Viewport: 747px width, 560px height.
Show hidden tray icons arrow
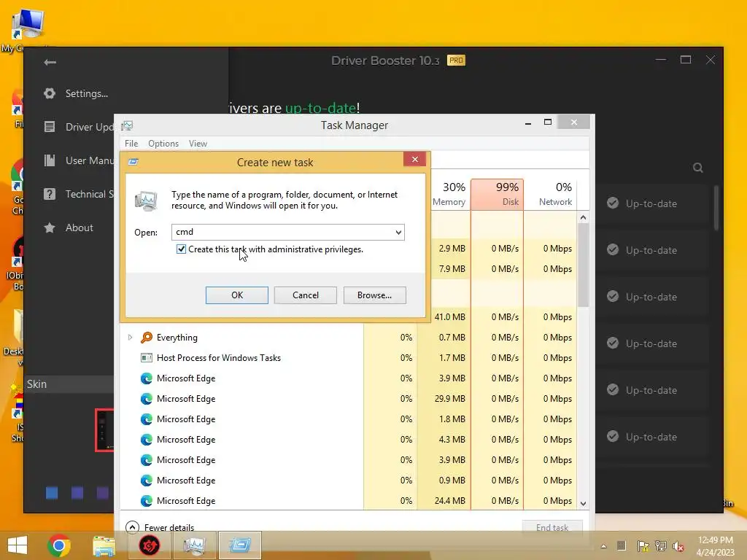pos(603,546)
